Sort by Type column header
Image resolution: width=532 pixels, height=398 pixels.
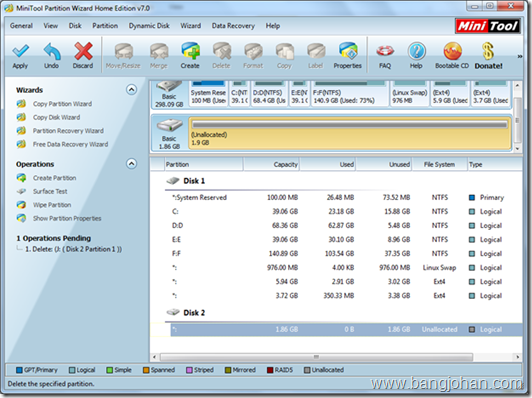pyautogui.click(x=495, y=165)
